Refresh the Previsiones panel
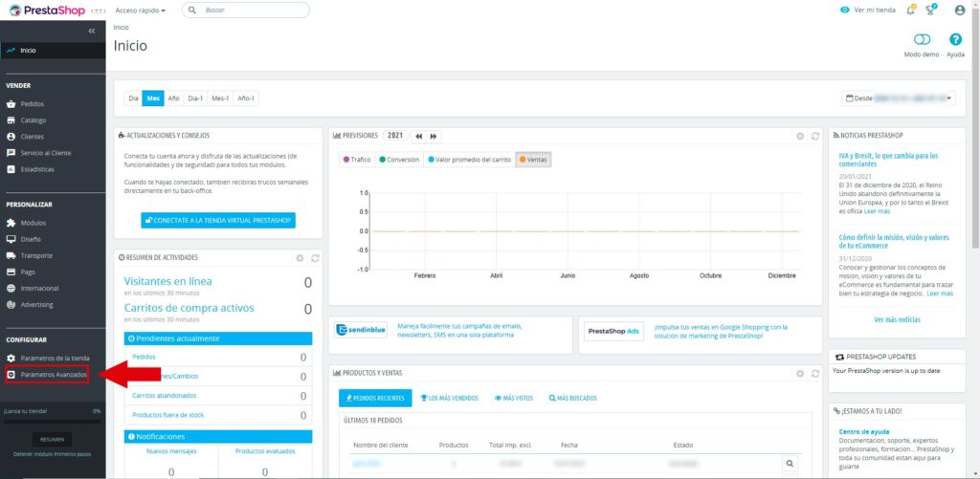The image size is (980, 479). tap(814, 136)
